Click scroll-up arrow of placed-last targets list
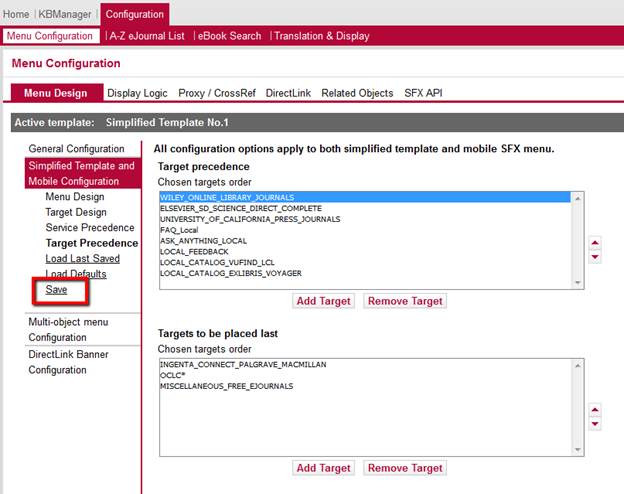The height and width of the screenshot is (494, 624). [x=577, y=365]
